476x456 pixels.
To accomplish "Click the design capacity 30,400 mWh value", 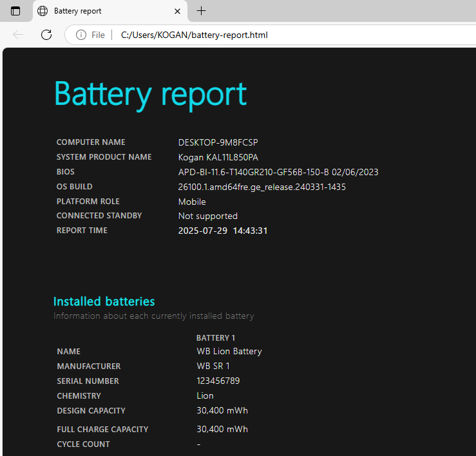I will click(222, 410).
